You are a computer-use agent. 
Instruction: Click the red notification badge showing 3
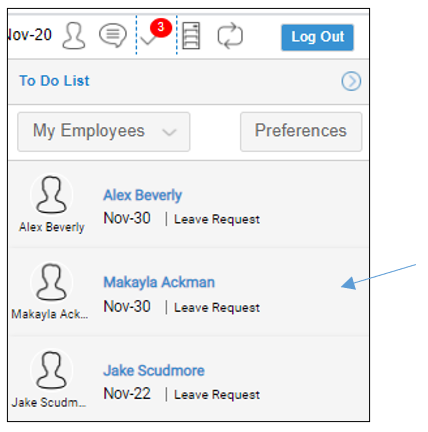tap(161, 28)
